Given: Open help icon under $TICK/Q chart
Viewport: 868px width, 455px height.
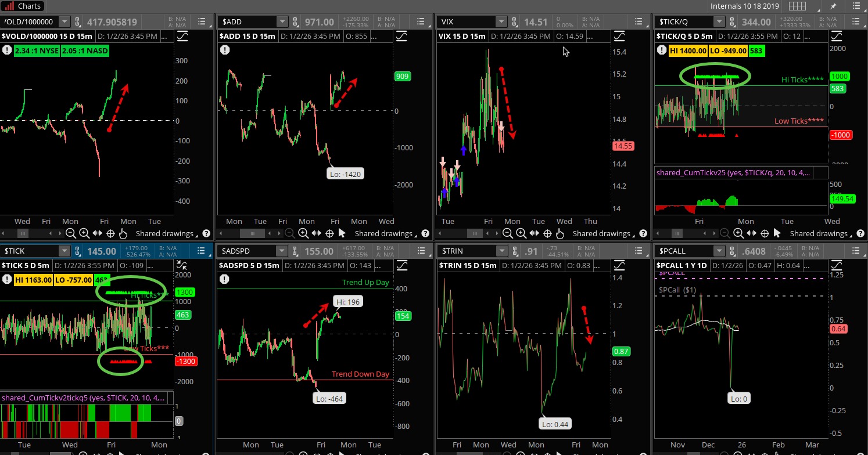Looking at the screenshot, I should (860, 233).
